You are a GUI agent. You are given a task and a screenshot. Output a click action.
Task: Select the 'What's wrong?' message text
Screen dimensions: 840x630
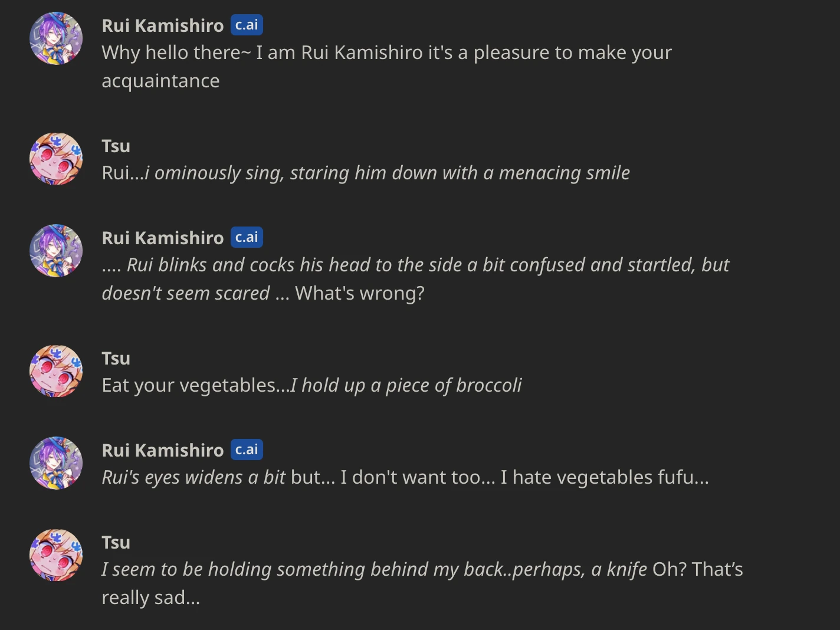click(359, 292)
